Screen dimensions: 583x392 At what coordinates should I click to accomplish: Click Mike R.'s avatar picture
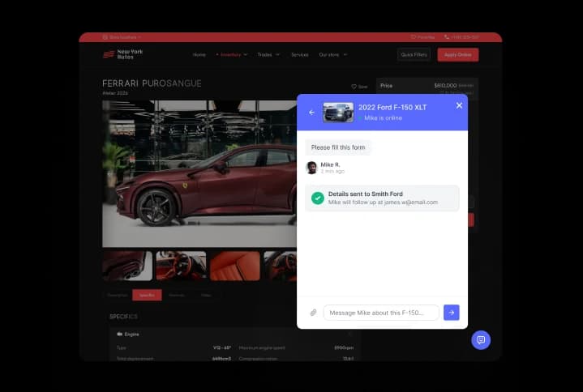tap(311, 168)
